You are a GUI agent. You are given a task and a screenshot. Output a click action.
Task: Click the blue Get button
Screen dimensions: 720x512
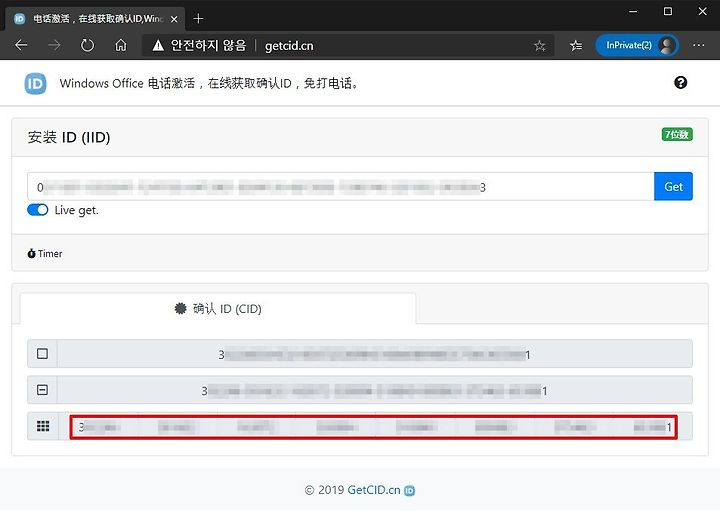673,186
